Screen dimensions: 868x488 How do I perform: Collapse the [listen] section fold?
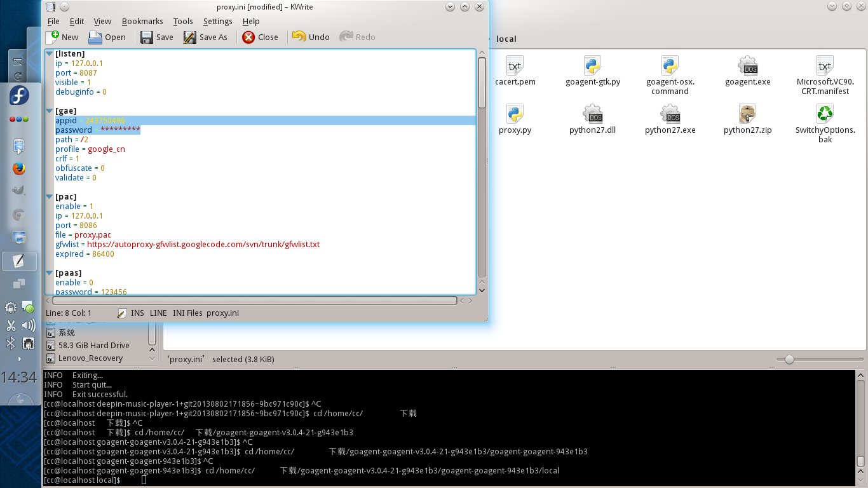(x=50, y=54)
